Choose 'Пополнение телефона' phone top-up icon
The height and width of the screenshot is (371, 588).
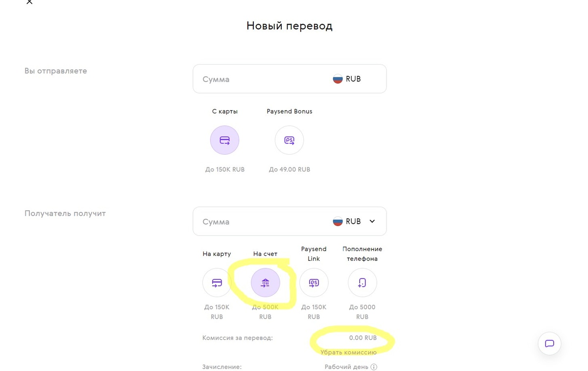(x=362, y=283)
